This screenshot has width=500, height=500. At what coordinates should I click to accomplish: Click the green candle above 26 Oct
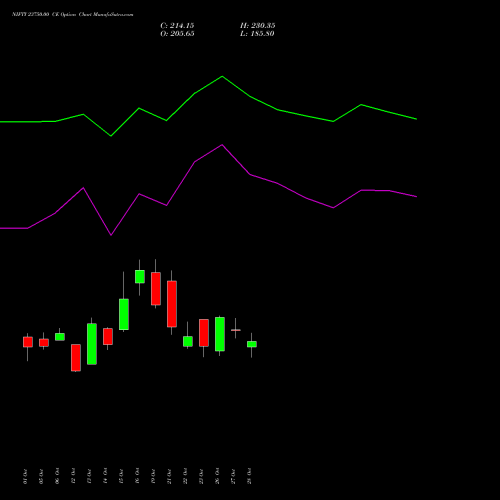tap(220, 334)
